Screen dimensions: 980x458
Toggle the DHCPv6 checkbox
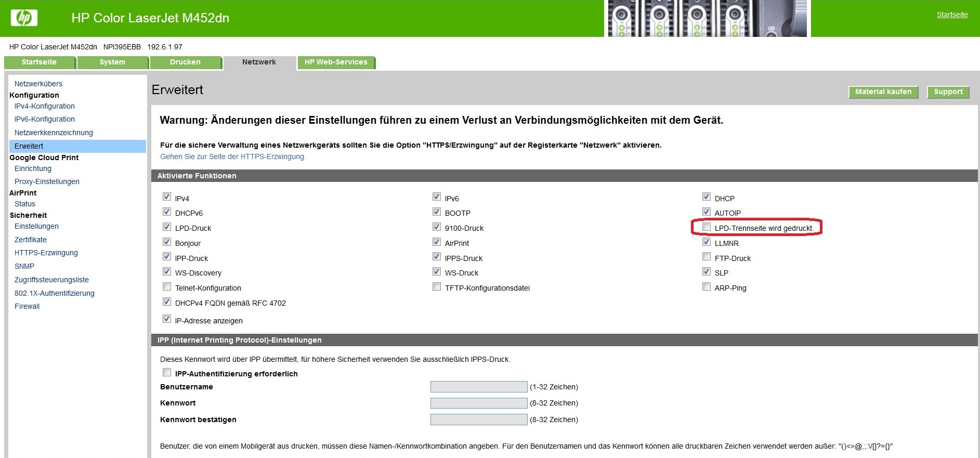167,212
